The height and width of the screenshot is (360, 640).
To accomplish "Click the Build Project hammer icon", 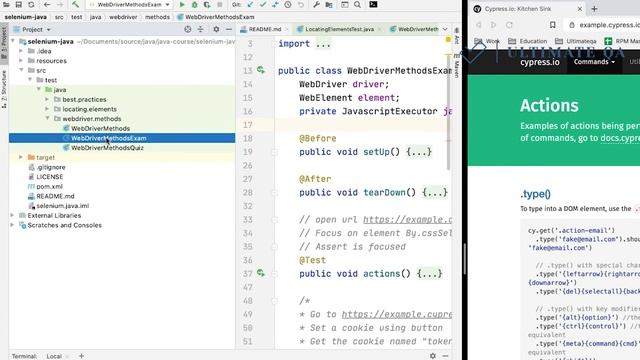I will tap(76, 4).
